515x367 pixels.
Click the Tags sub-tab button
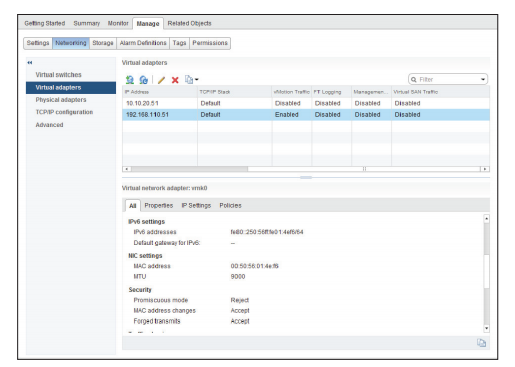[x=179, y=43]
